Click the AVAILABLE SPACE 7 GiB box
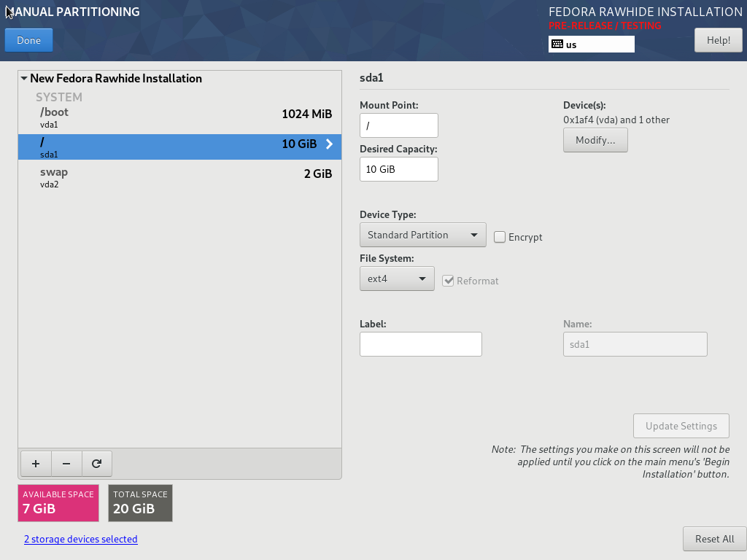This screenshot has width=747, height=560. [58, 503]
